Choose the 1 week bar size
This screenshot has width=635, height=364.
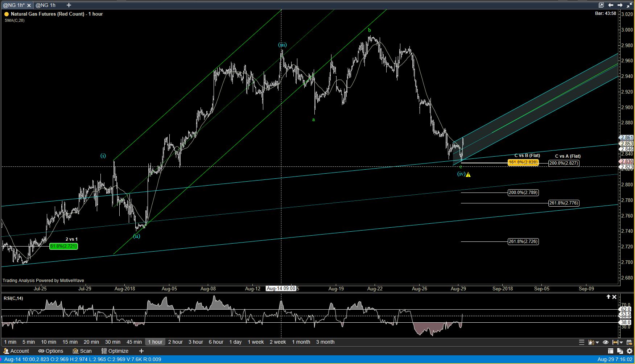coord(256,342)
